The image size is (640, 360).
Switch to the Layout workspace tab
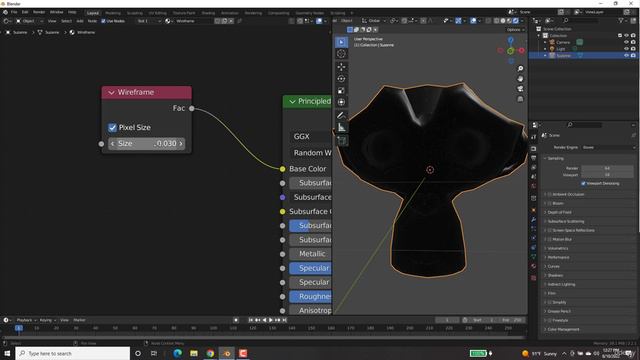93,13
